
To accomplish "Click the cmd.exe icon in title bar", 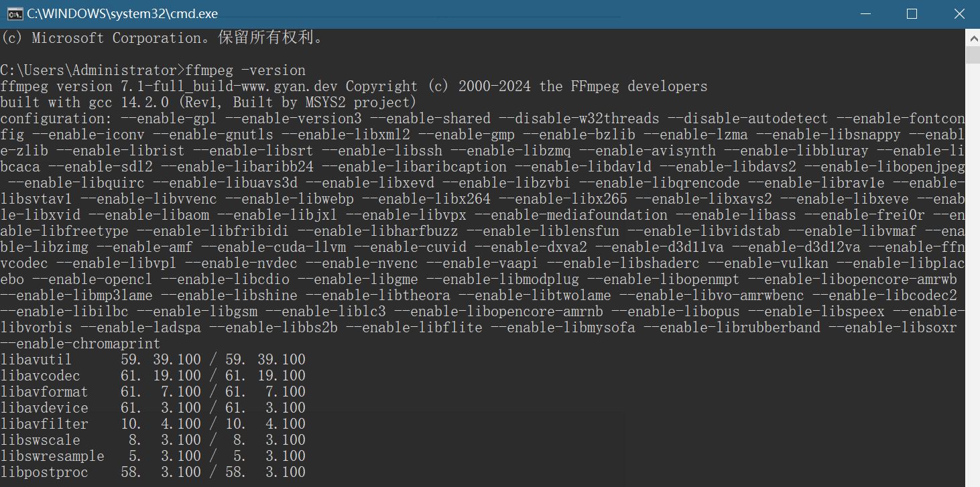I will (x=13, y=14).
